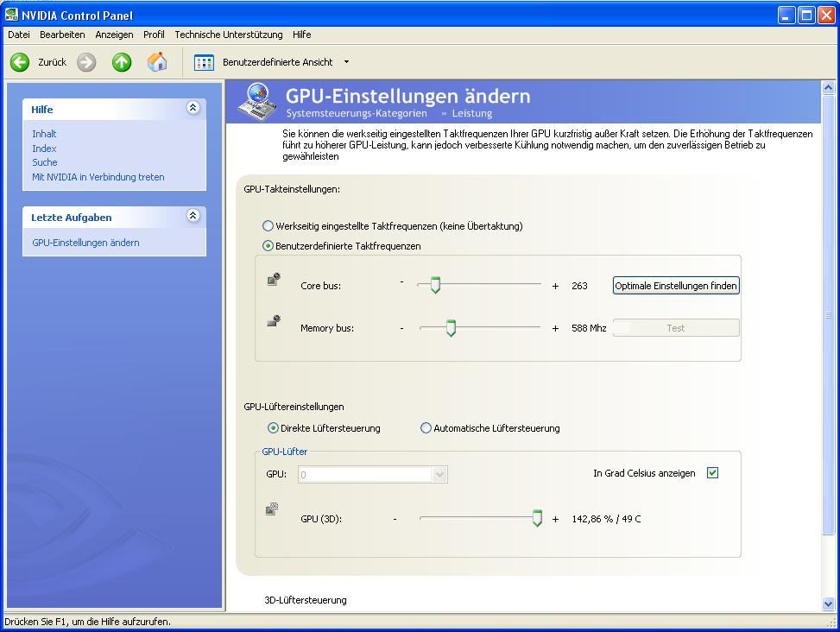Click GPU (3D) plus sign
Screen dimensions: 840x632
pos(555,519)
